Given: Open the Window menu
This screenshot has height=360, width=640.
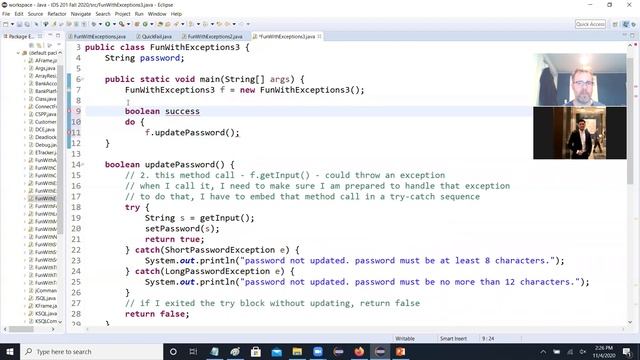Looking at the screenshot, I should coord(157,14).
